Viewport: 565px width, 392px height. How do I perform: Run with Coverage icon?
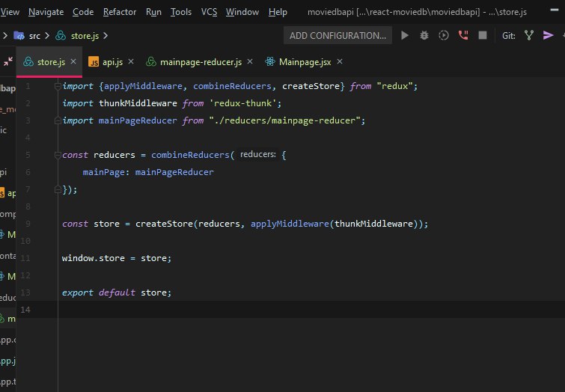[x=444, y=35]
